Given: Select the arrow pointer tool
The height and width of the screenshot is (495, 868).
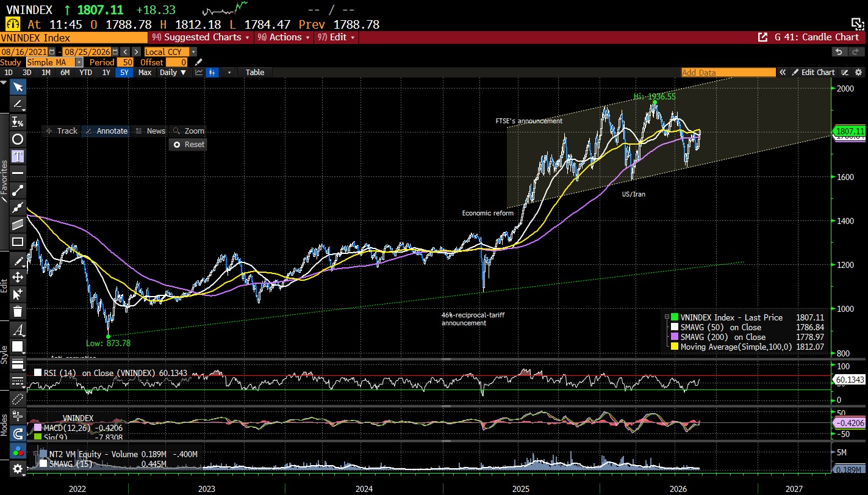Looking at the screenshot, I should (18, 87).
